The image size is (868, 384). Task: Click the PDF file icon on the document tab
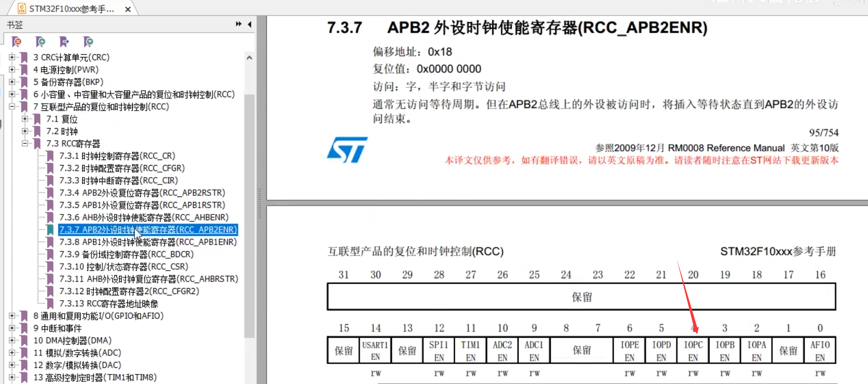[x=22, y=8]
